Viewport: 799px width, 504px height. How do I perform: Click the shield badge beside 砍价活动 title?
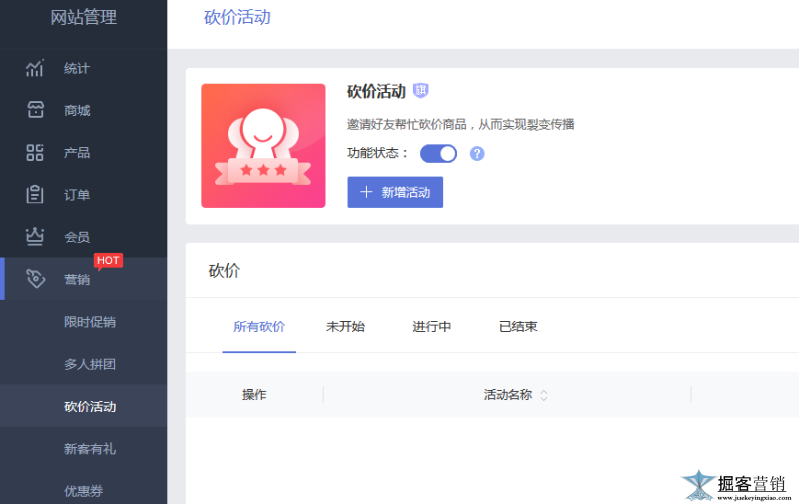pyautogui.click(x=421, y=91)
